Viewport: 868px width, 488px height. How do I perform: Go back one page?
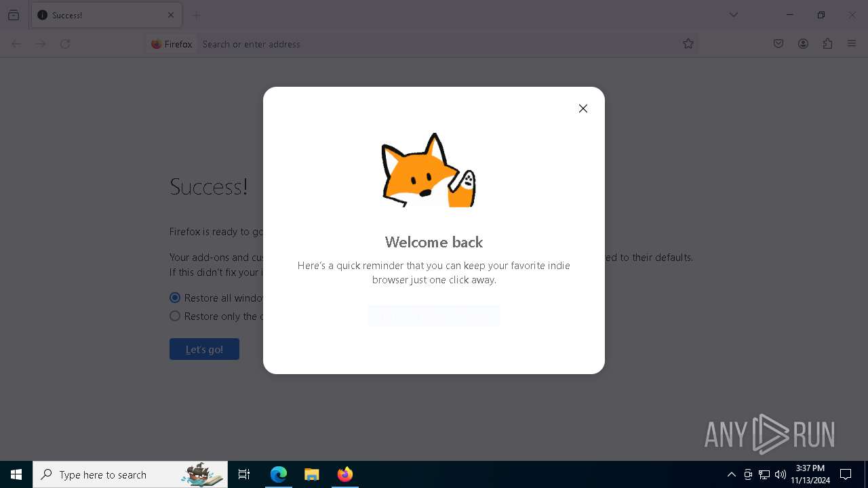pos(16,44)
